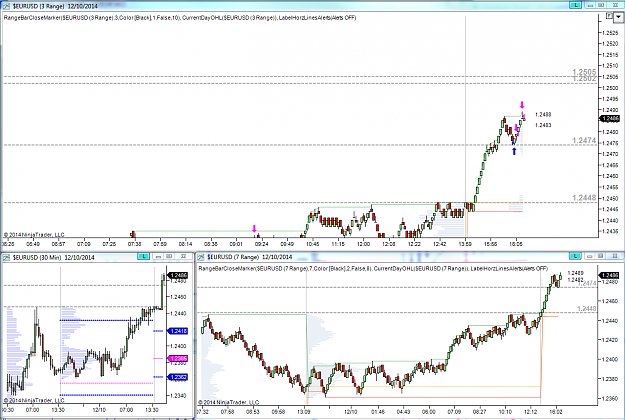The height and width of the screenshot is (420, 625).
Task: Select the magenta down arrow near 09:24
Action: pos(254,229)
